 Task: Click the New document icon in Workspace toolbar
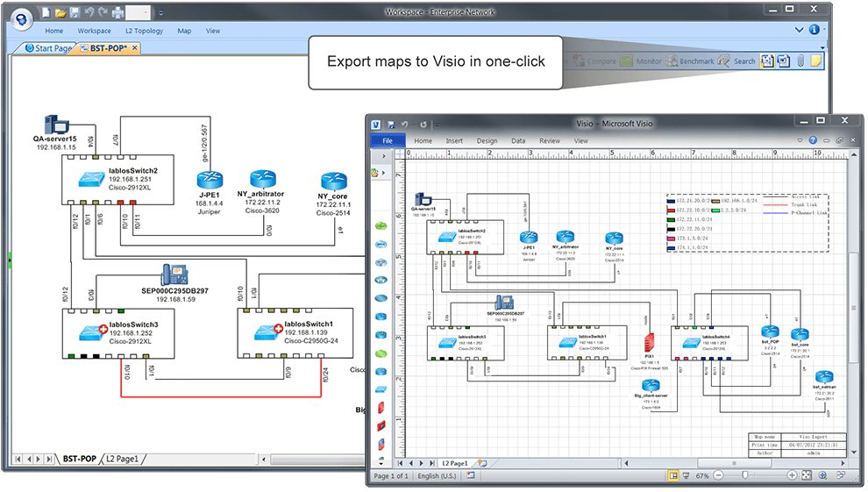point(46,12)
